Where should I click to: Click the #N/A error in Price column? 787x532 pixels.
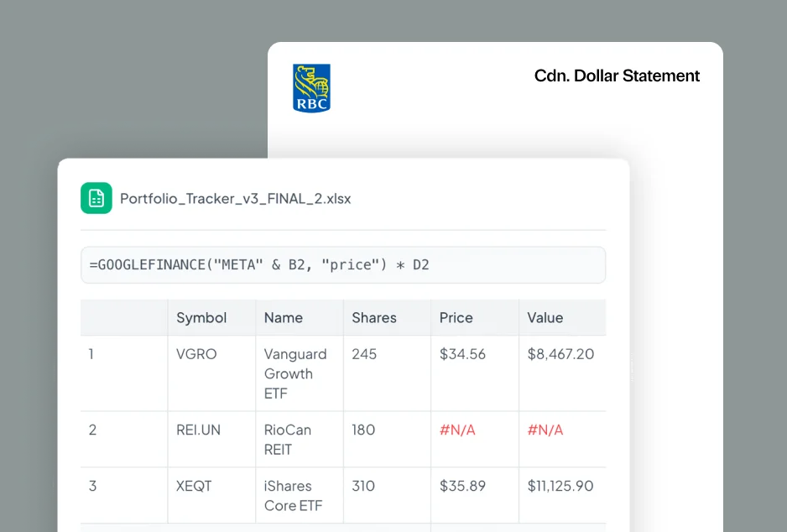coord(457,430)
